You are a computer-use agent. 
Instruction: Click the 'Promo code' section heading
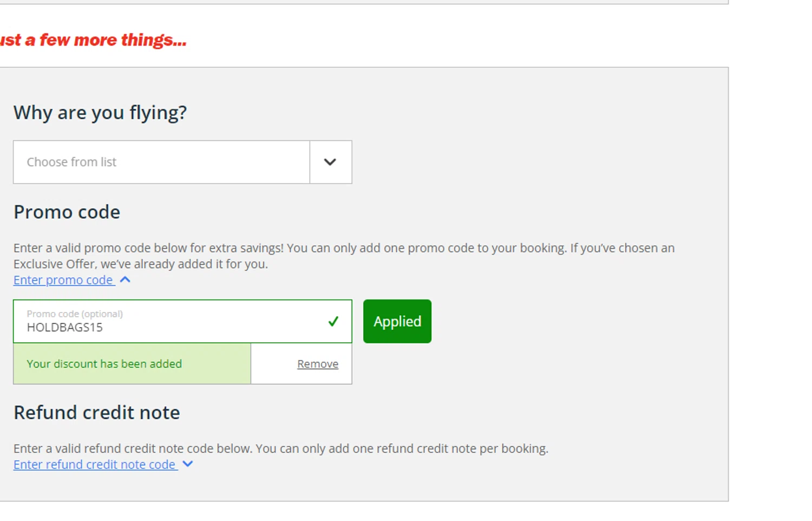coord(67,212)
